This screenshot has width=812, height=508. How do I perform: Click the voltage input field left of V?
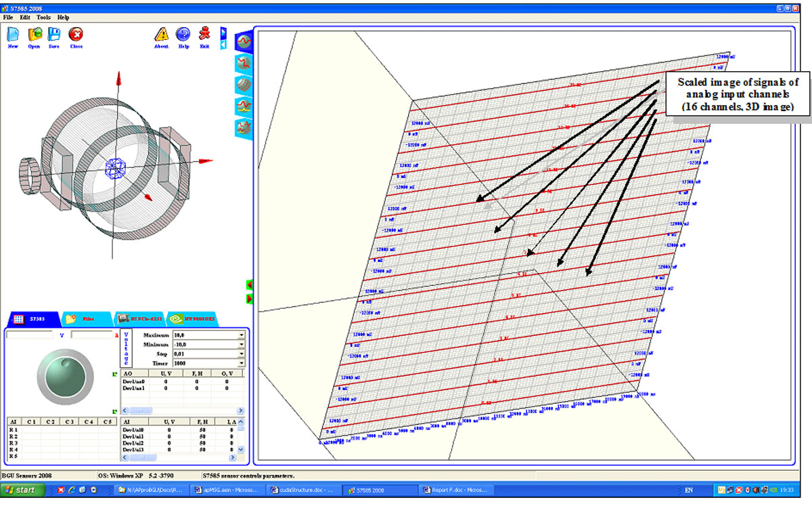click(29, 335)
